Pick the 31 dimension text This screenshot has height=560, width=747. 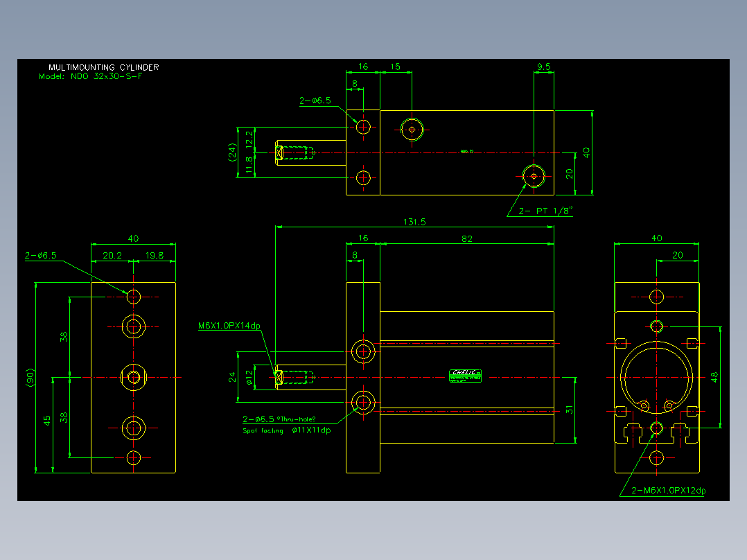click(x=570, y=410)
